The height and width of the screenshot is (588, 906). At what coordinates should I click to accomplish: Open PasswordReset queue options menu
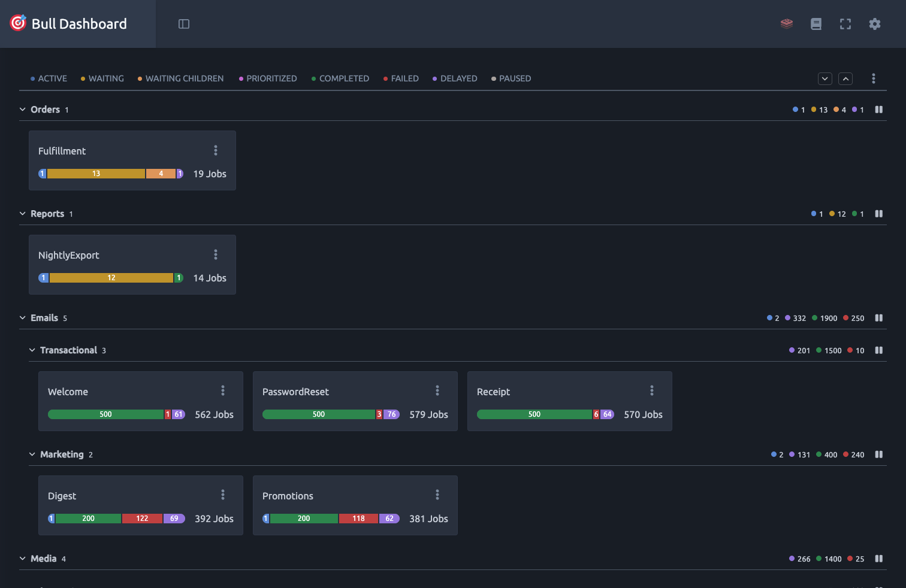pyautogui.click(x=437, y=391)
